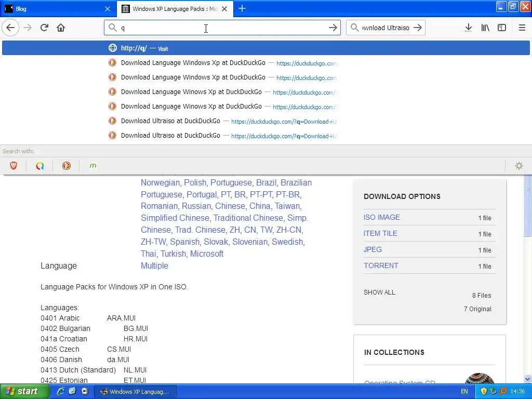The height and width of the screenshot is (399, 532).
Task: Reload the current page
Action: pyautogui.click(x=44, y=28)
